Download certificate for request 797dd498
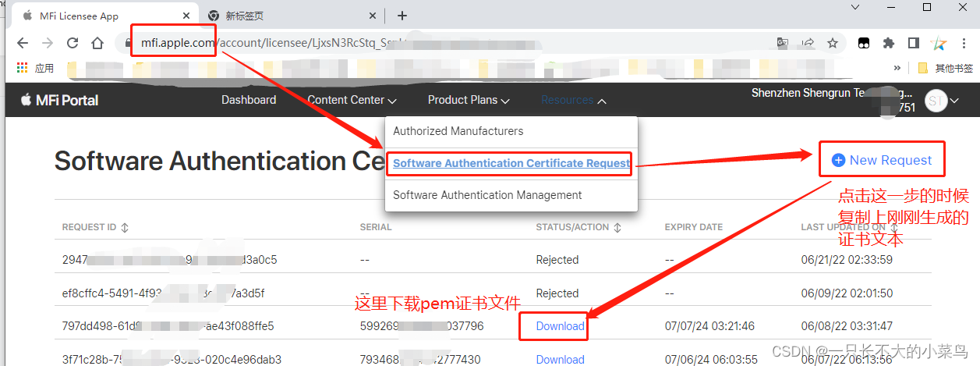Viewport: 980px width, 366px height. point(560,326)
